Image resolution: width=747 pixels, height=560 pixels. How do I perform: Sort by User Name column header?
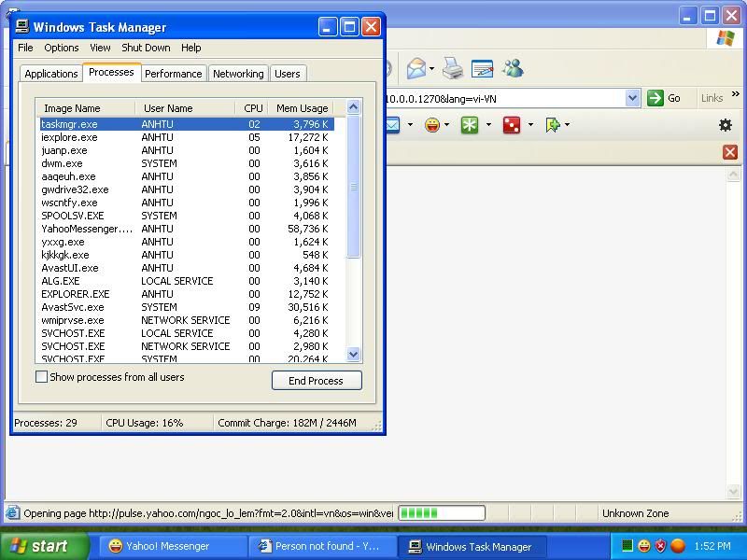pos(185,108)
